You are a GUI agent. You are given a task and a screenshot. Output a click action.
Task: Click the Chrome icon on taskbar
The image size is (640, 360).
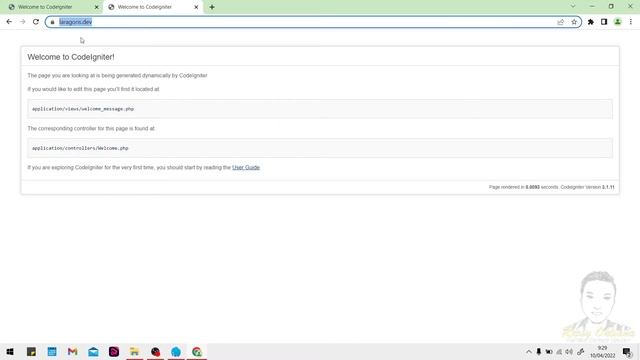(197, 351)
